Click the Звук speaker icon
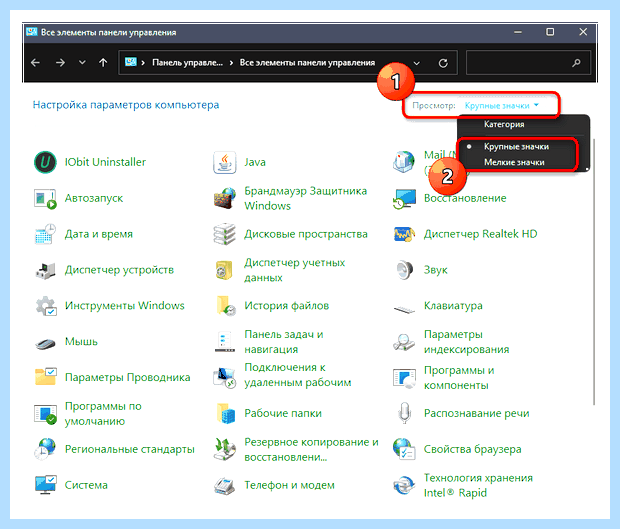The height and width of the screenshot is (529, 620). pyautogui.click(x=404, y=270)
